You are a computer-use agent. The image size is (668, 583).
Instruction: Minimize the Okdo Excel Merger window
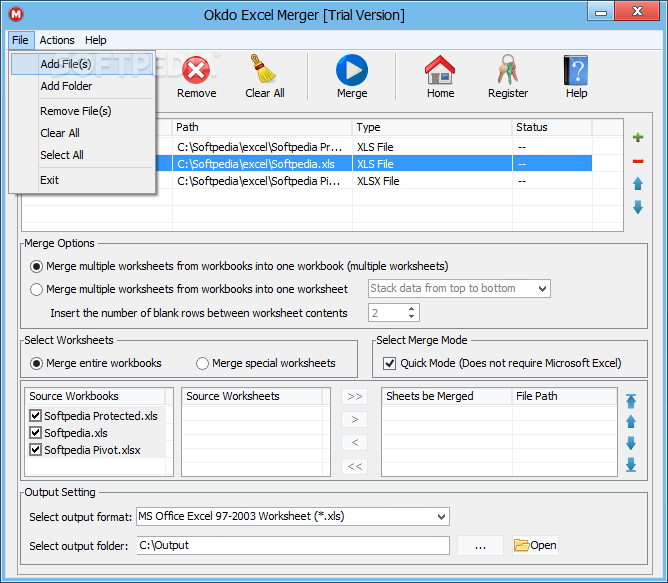click(601, 12)
